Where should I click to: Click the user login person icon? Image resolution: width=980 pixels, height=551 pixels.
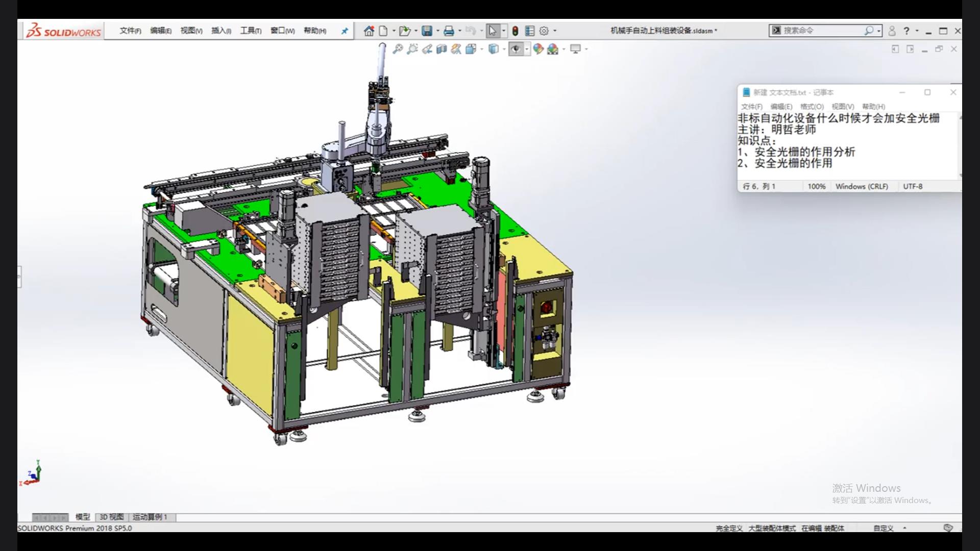(x=892, y=31)
